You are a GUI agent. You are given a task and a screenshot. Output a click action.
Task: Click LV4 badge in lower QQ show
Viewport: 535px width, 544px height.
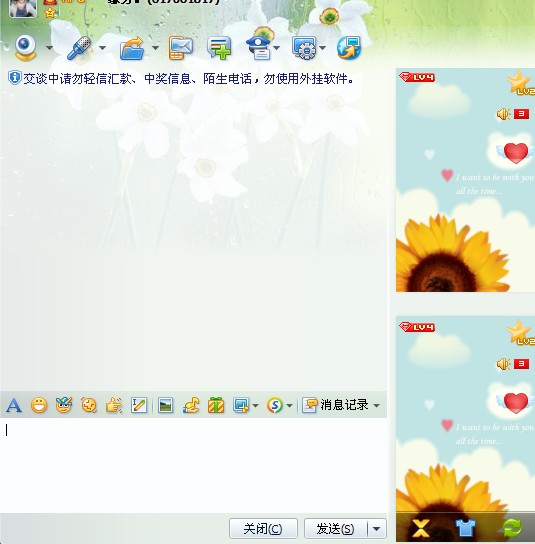tap(417, 327)
